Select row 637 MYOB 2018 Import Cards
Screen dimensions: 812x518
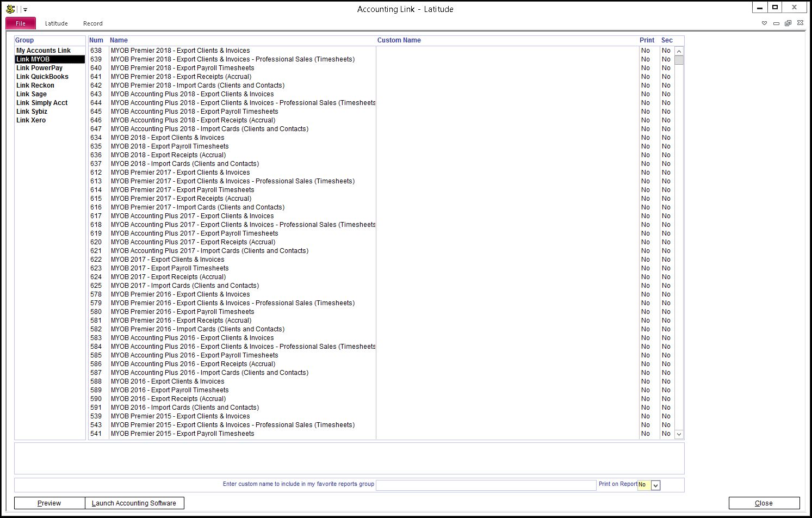tap(381, 164)
